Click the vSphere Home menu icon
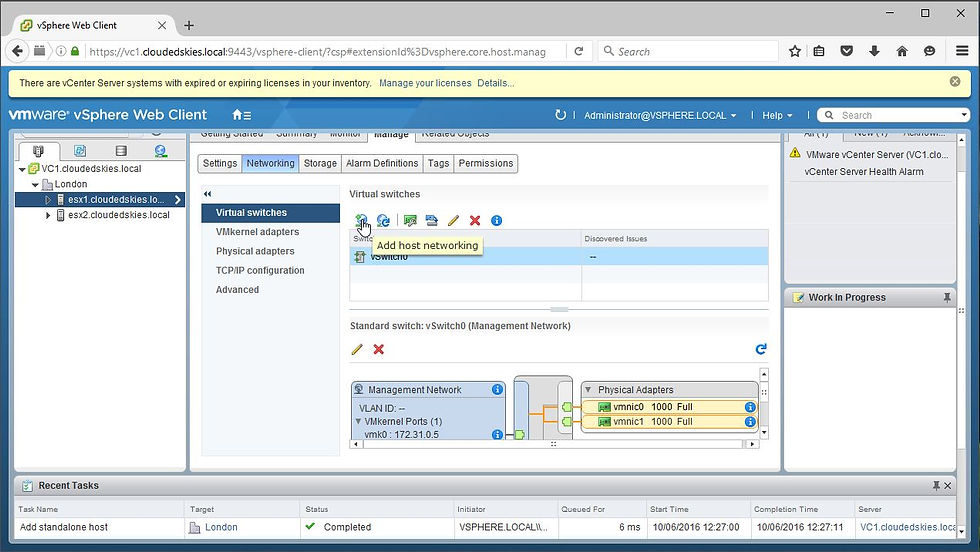The width and height of the screenshot is (980, 552). tap(241, 115)
